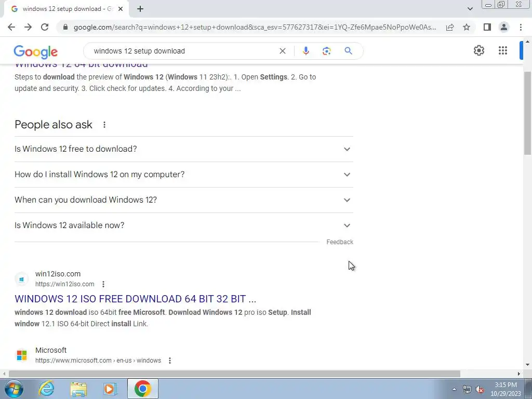532x399 pixels.
Task: Send Feedback on People also ask
Action: [x=340, y=242]
